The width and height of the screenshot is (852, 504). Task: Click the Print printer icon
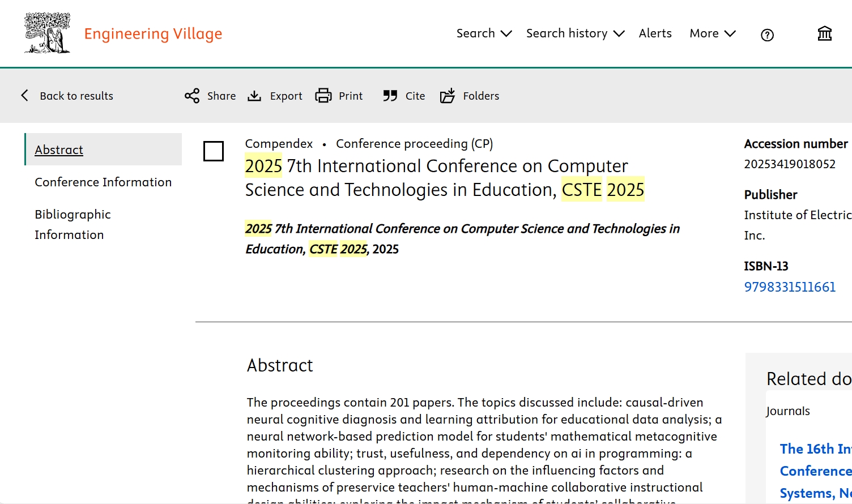point(323,96)
